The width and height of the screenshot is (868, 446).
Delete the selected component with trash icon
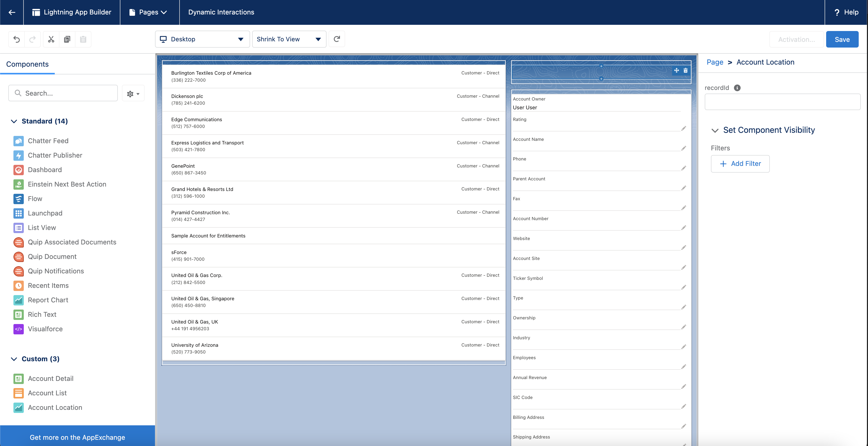coord(685,71)
